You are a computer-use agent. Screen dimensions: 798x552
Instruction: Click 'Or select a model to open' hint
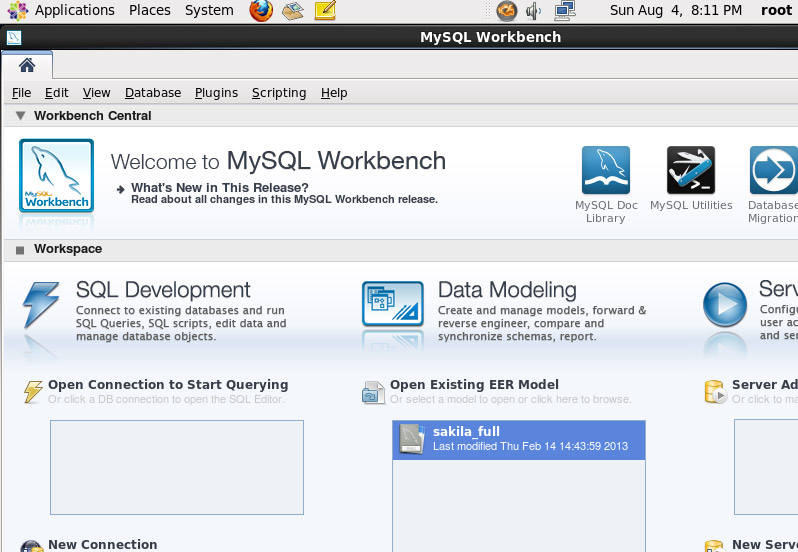point(511,400)
